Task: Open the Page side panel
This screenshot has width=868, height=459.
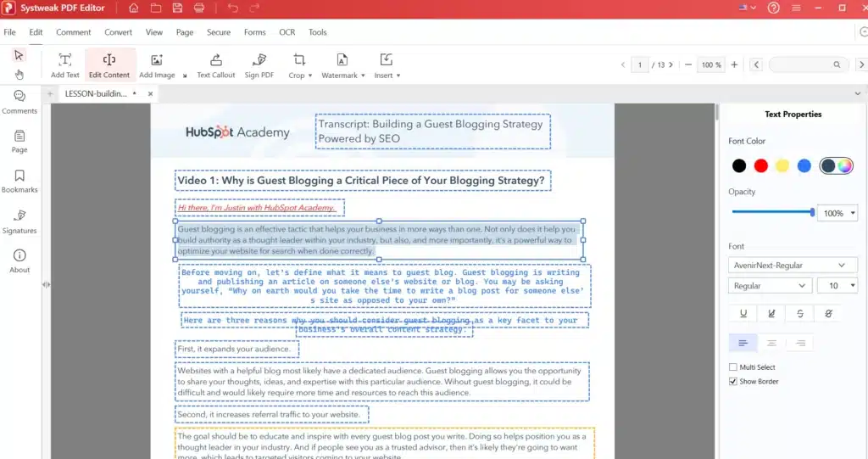Action: tap(19, 142)
